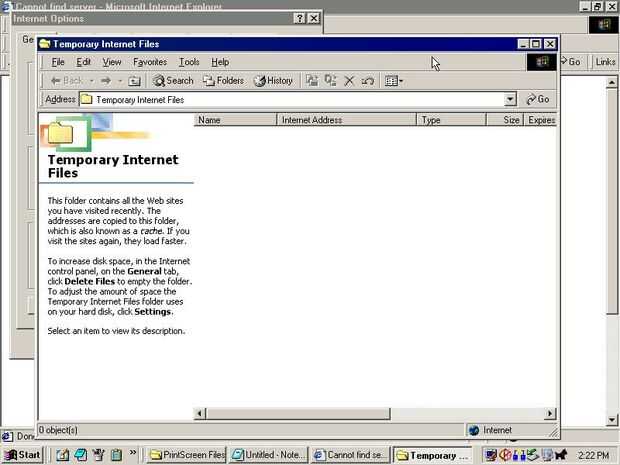The image size is (620, 465).
Task: Open the Favorites menu
Action: (150, 62)
